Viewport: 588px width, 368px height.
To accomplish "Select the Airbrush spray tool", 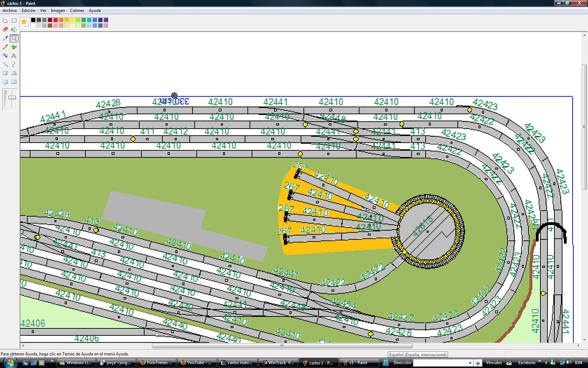I will point(5,56).
